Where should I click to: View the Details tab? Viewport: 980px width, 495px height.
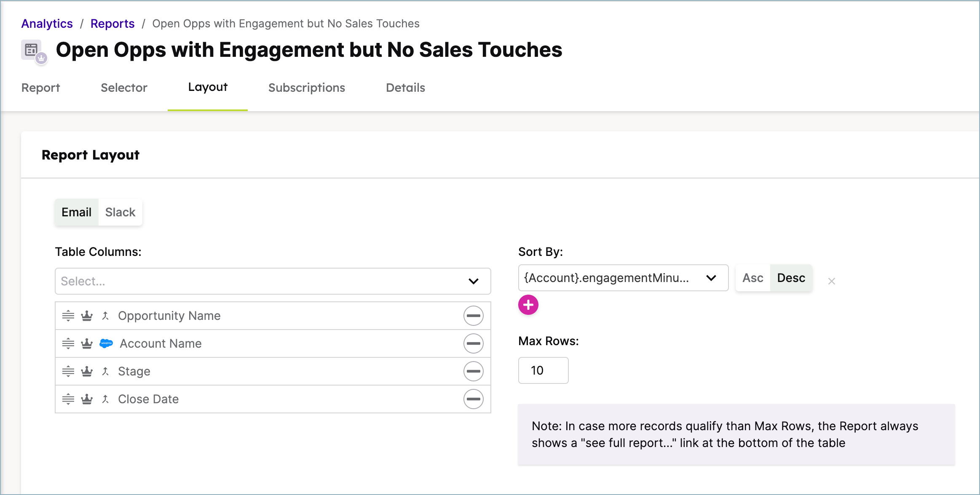tap(405, 88)
